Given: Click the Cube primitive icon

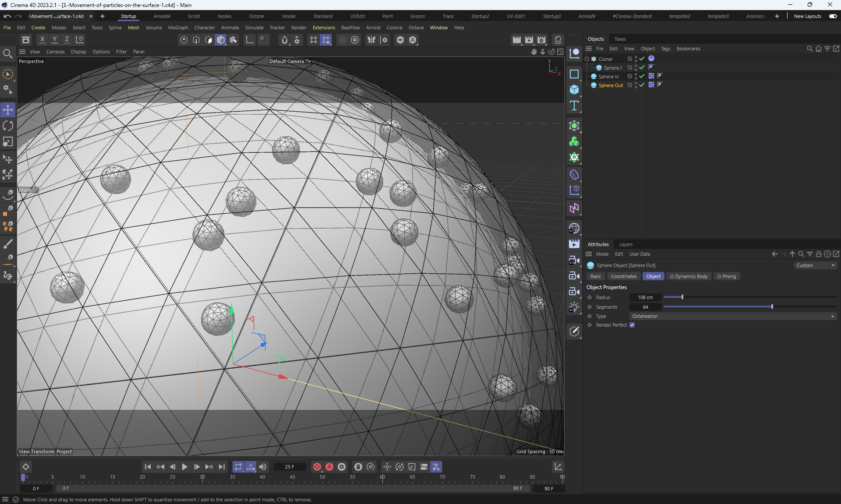Looking at the screenshot, I should point(574,90).
